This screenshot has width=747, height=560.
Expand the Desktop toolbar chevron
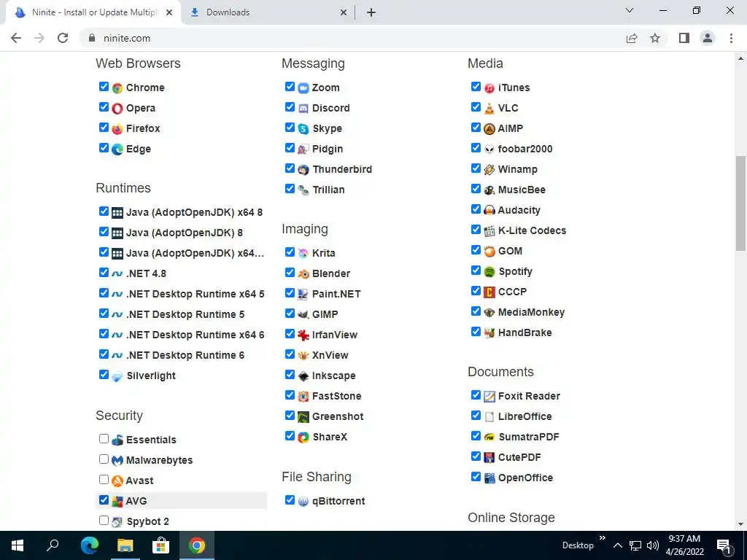[x=602, y=538]
